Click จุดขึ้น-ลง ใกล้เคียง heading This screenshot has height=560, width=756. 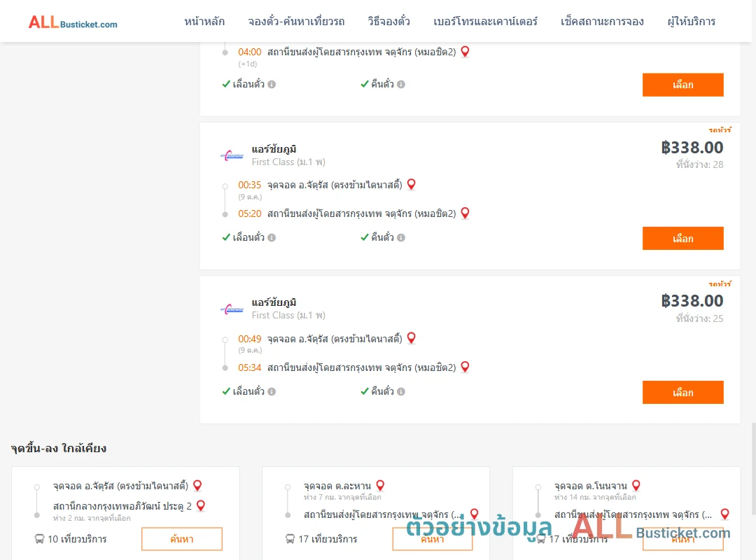(x=59, y=448)
